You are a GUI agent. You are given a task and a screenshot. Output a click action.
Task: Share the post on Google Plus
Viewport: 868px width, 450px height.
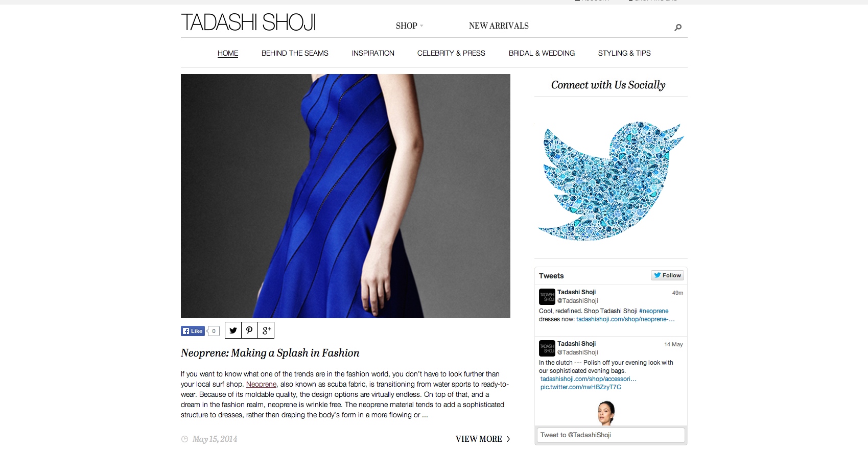(266, 330)
